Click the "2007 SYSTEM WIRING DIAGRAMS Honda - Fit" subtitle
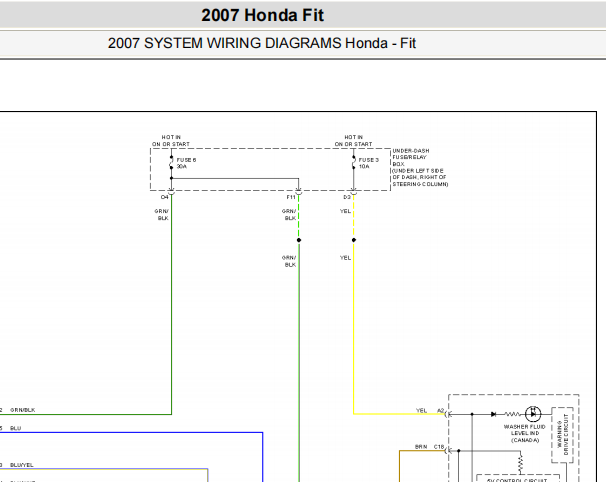 pyautogui.click(x=262, y=43)
